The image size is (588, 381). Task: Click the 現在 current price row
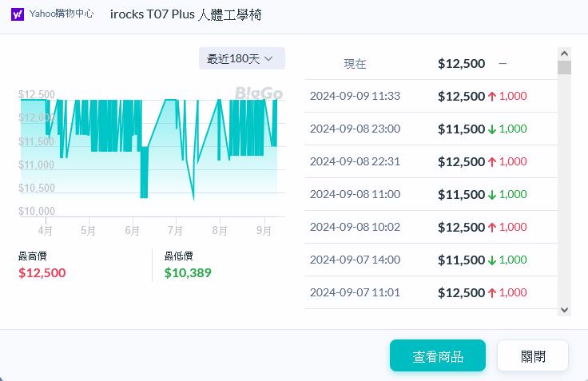(430, 64)
